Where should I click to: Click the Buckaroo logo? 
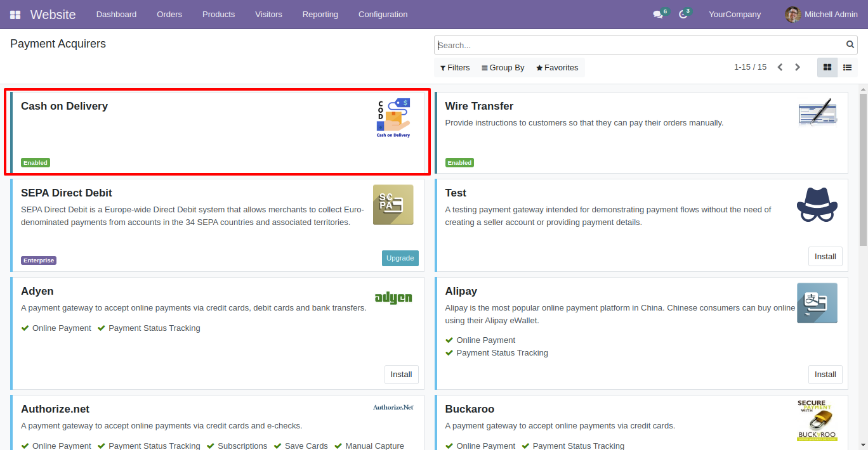tap(817, 420)
